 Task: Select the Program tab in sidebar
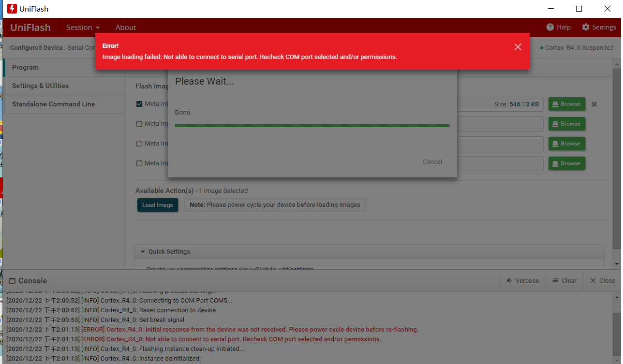point(64,68)
